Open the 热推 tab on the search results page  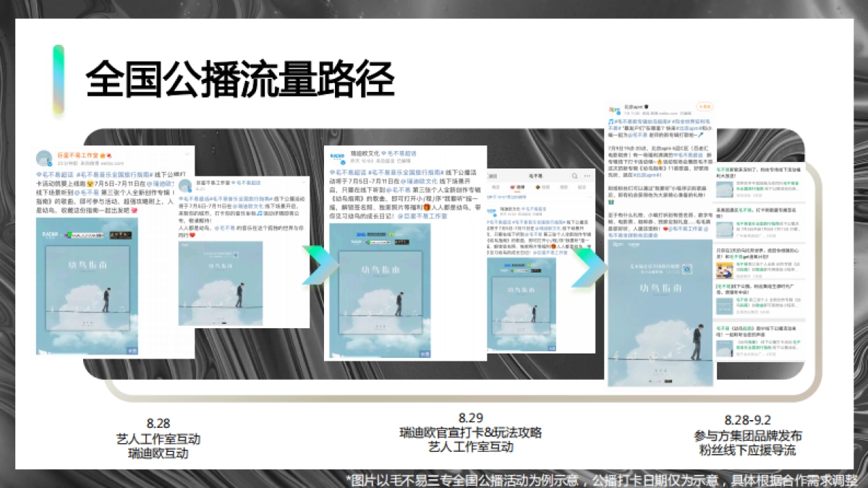[517, 187]
